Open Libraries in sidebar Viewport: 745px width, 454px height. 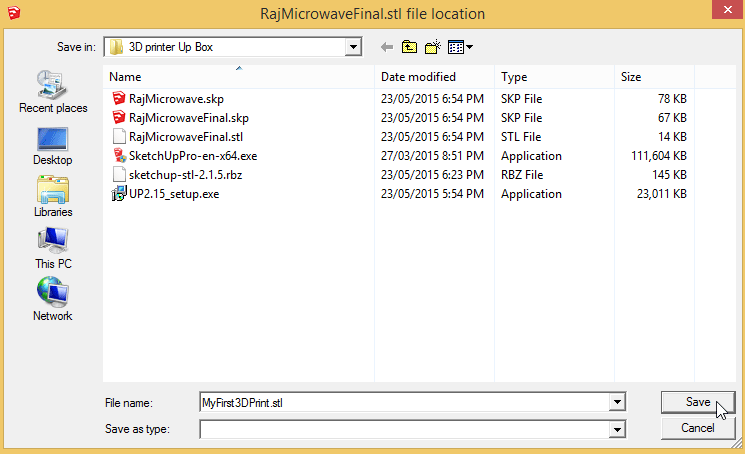coord(53,196)
